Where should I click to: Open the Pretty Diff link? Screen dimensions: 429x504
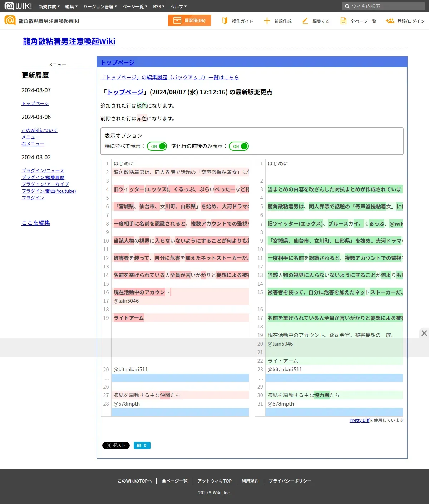pyautogui.click(x=359, y=420)
